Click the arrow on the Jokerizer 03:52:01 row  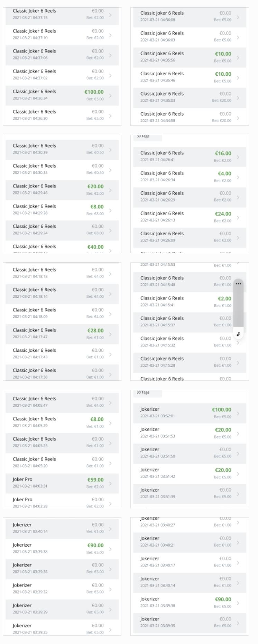(238, 413)
